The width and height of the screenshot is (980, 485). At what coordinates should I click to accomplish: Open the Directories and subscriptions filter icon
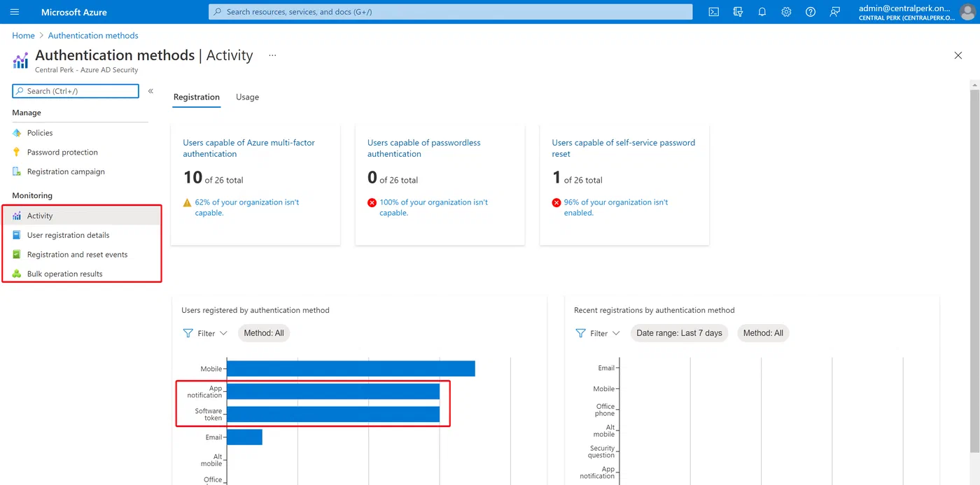point(738,12)
